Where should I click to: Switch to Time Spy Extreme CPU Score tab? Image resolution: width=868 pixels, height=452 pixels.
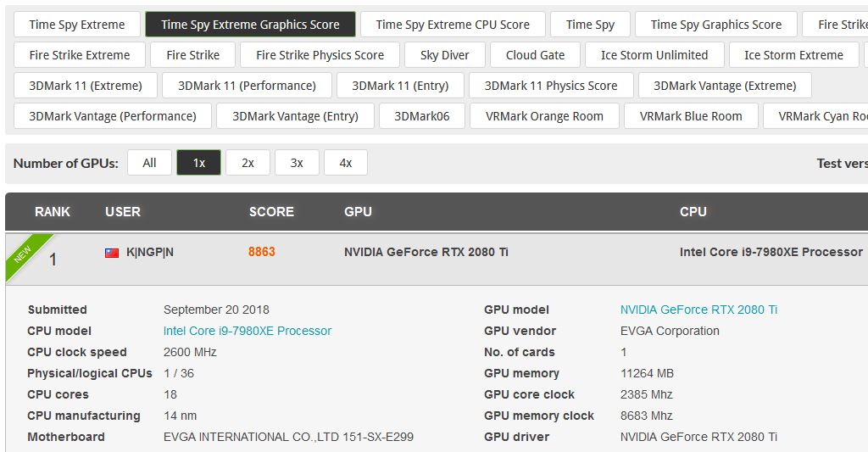(x=453, y=25)
